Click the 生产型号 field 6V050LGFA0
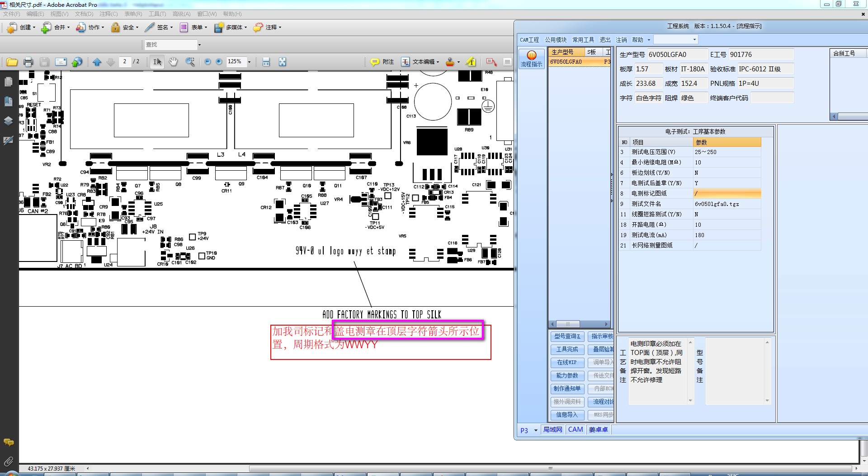The width and height of the screenshot is (868, 476). pos(677,55)
